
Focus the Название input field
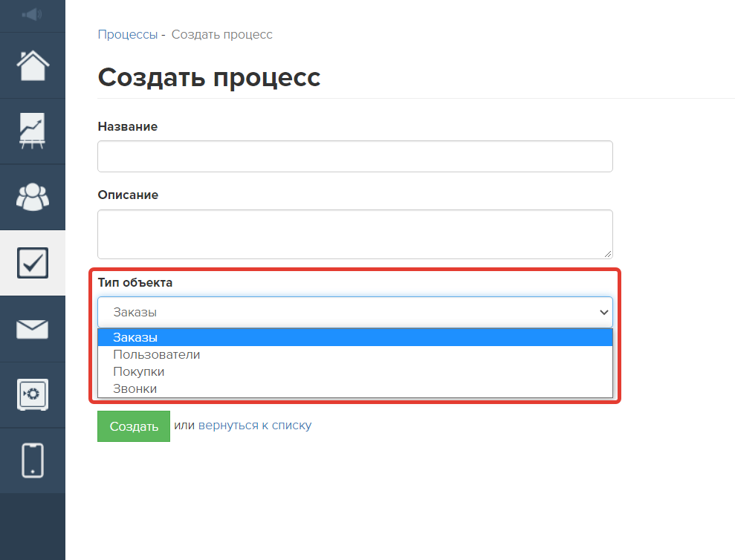pyautogui.click(x=354, y=157)
